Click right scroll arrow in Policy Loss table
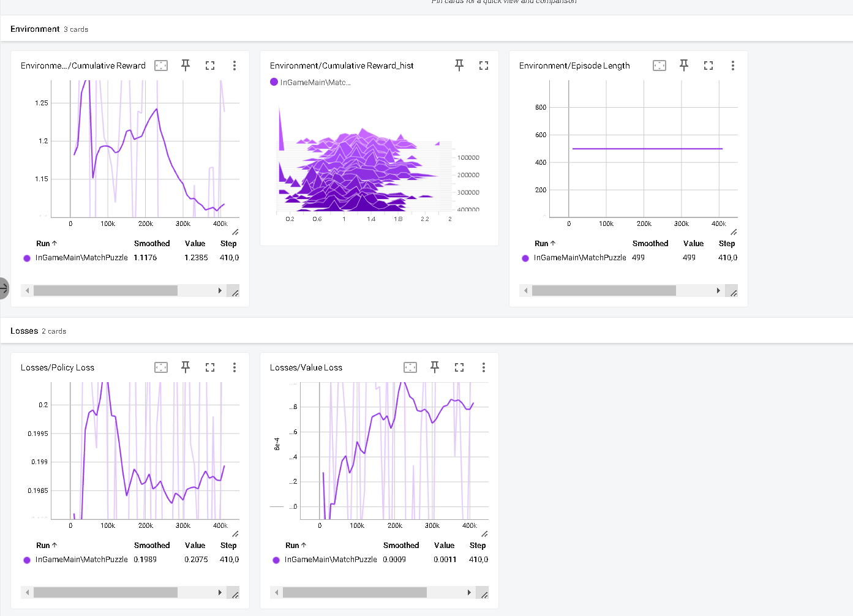853x616 pixels. coord(220,592)
